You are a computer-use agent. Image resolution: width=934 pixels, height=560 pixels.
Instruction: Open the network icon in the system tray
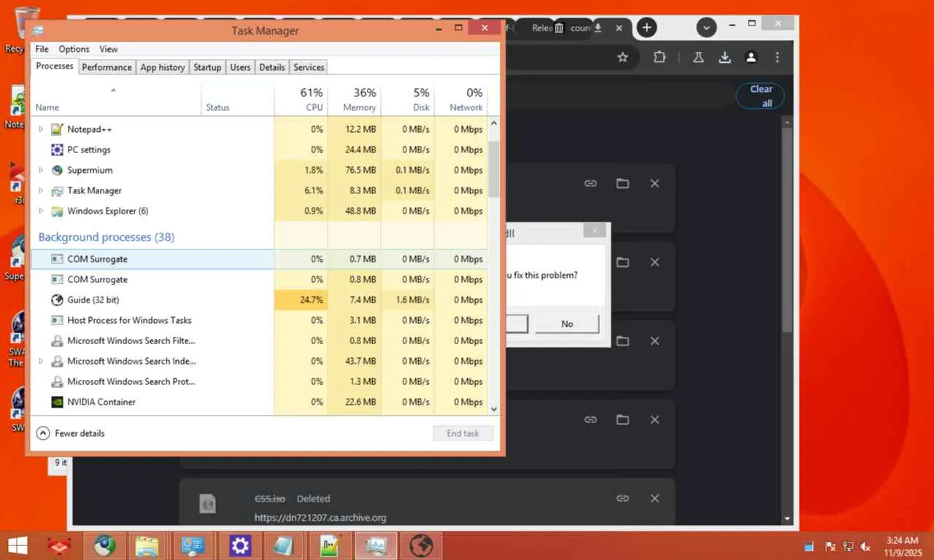tap(848, 546)
